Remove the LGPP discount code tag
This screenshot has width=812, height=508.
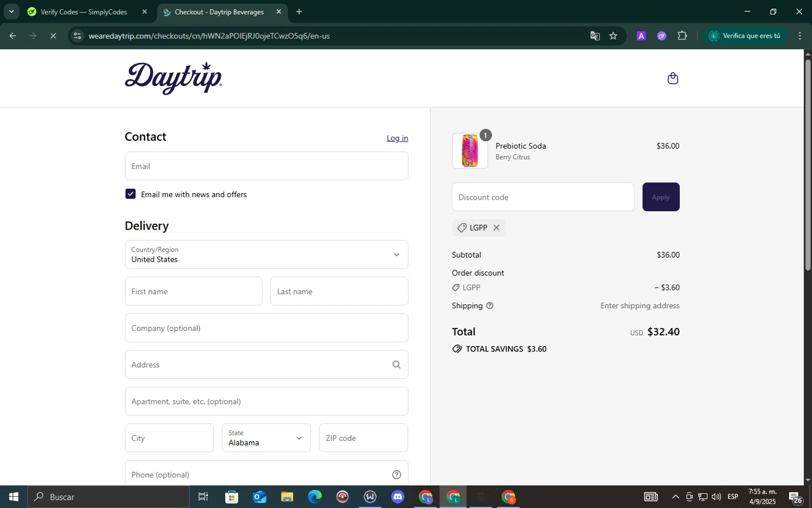tap(496, 227)
